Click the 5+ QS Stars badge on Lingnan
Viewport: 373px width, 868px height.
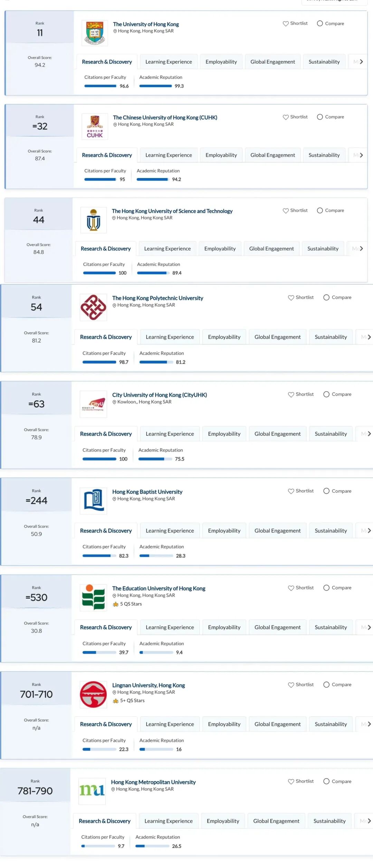pos(129,700)
